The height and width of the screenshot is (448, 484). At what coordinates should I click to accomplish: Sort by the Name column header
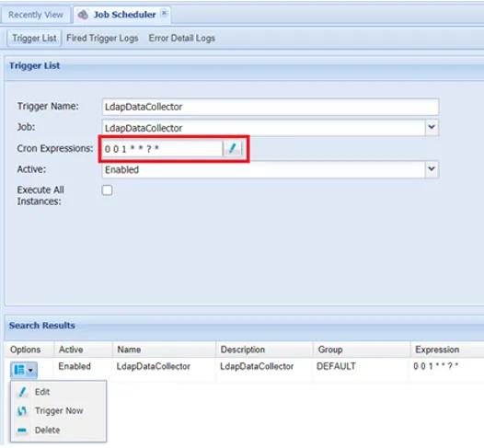164,350
